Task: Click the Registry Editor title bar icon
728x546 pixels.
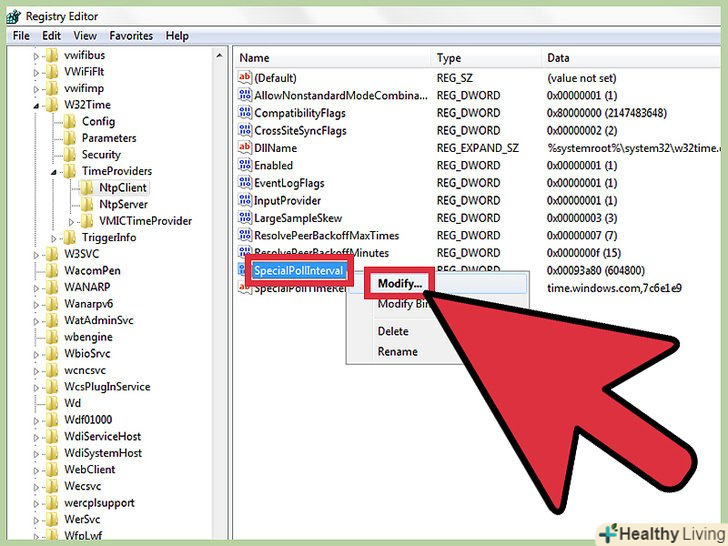Action: [x=13, y=16]
